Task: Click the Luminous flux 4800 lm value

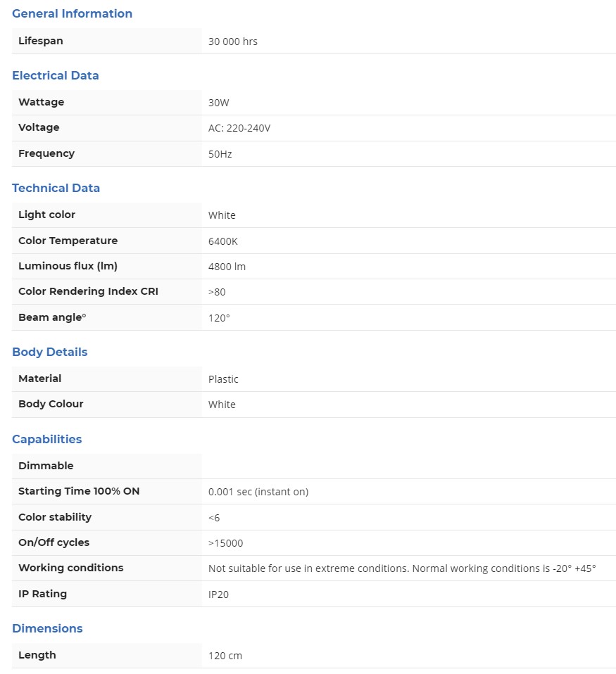Action: click(x=227, y=267)
